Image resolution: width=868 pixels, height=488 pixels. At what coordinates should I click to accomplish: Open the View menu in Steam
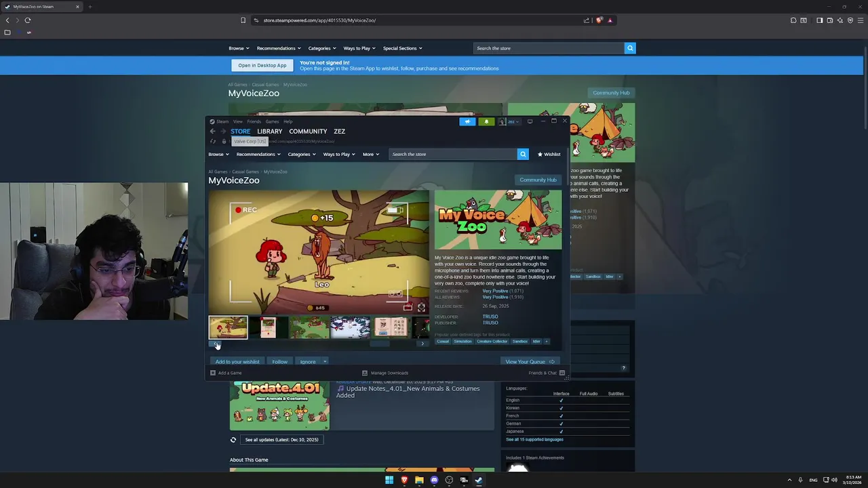[238, 121]
